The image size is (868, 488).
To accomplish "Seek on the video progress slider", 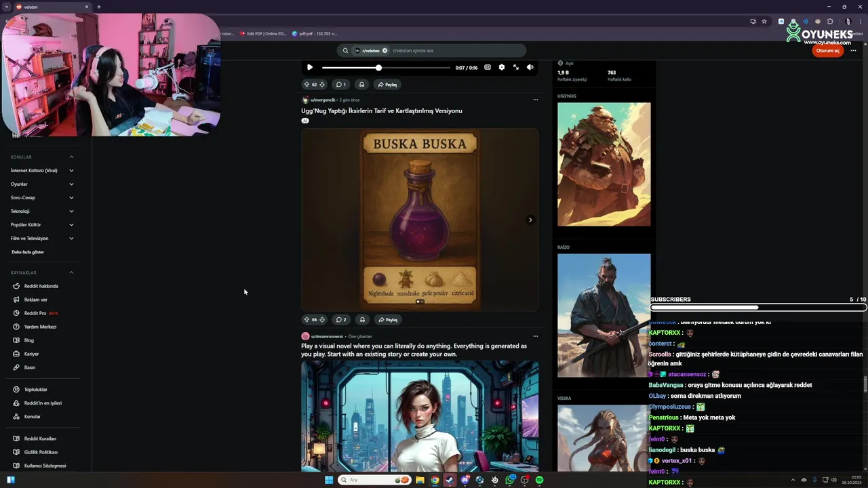I will point(386,68).
